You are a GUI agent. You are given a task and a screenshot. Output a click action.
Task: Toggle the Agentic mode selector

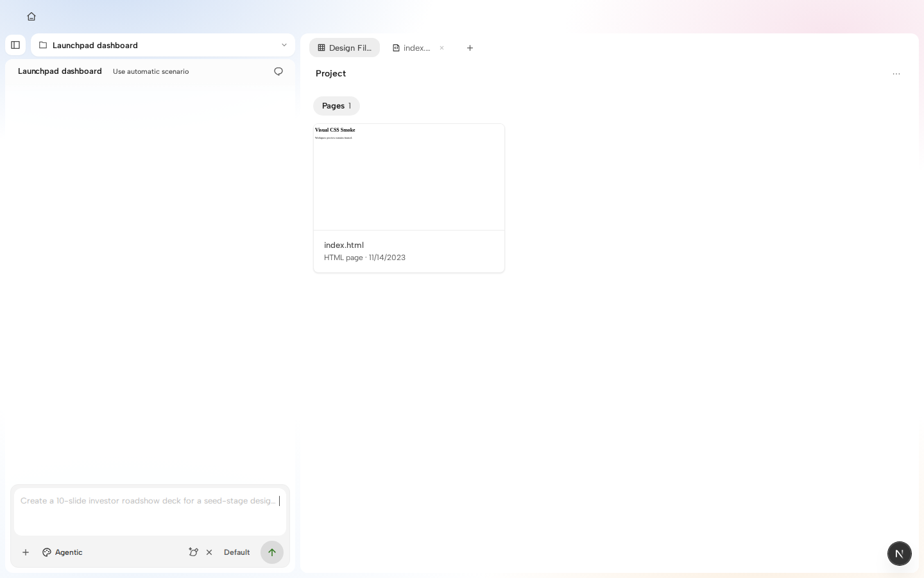62,552
